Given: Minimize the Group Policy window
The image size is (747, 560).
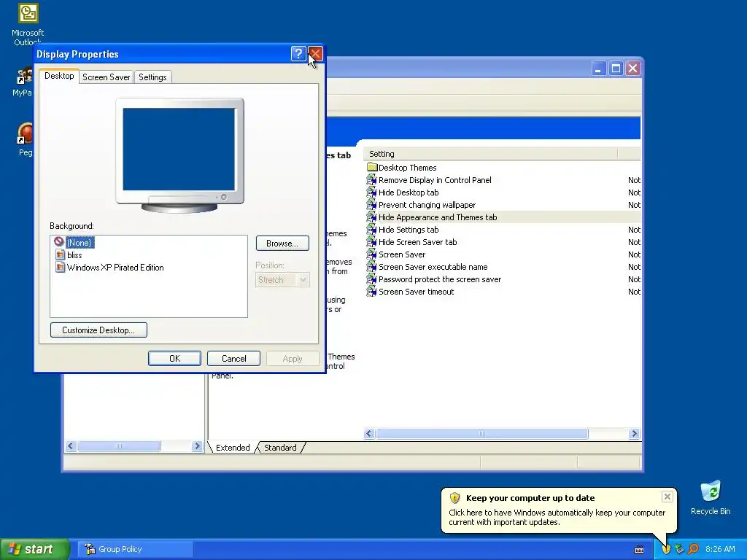Looking at the screenshot, I should click(x=598, y=69).
